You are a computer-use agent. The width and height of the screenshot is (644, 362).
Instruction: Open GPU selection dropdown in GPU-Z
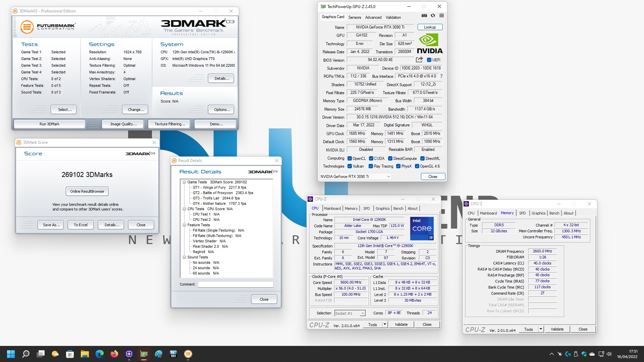[355, 177]
